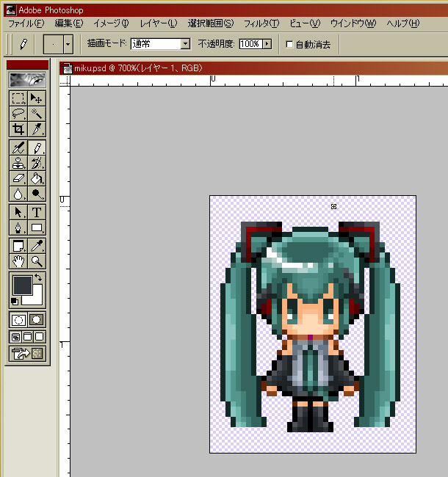The image size is (448, 477).
Task: Select the Rectangular Marquee tool
Action: pos(18,98)
